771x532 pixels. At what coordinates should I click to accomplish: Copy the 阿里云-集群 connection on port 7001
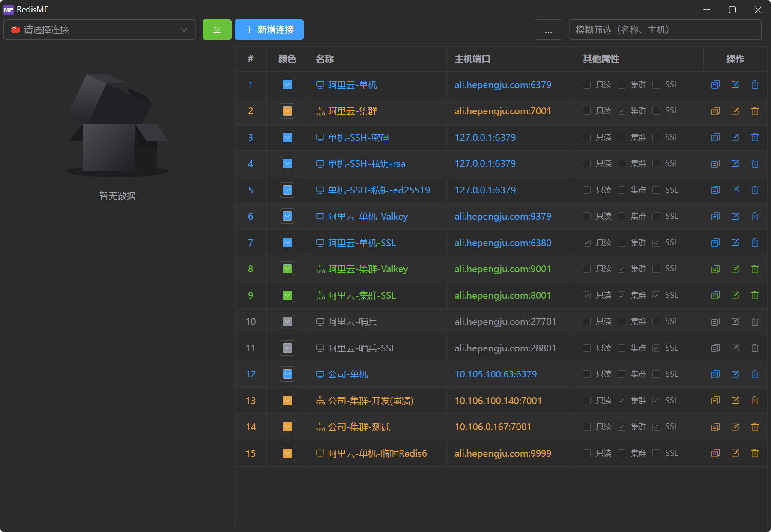715,111
